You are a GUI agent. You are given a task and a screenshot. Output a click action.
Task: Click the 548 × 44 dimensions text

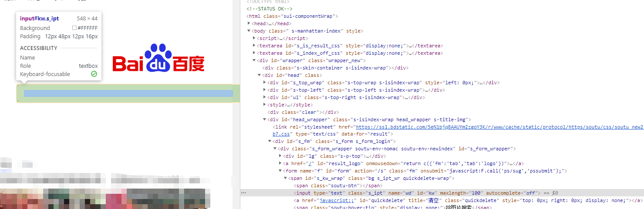coord(87,19)
